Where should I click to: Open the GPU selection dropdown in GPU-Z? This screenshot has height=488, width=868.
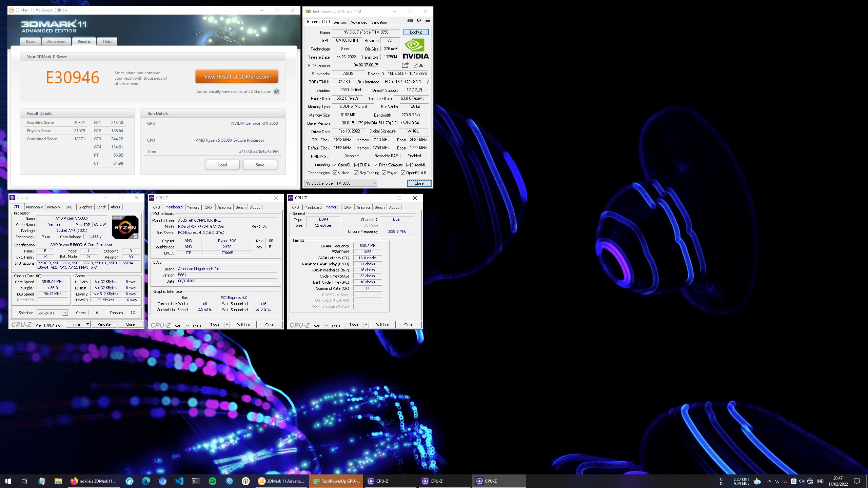click(340, 183)
